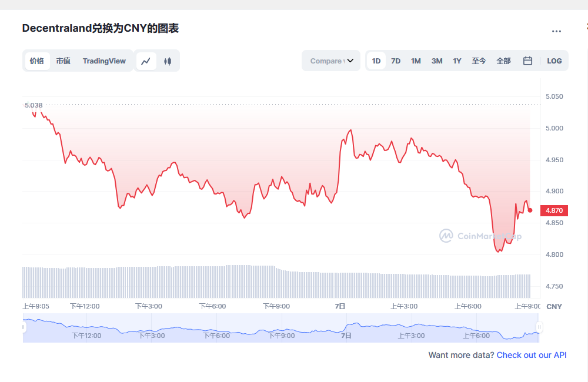Select the 1M time range
The height and width of the screenshot is (382, 588).
click(x=416, y=61)
